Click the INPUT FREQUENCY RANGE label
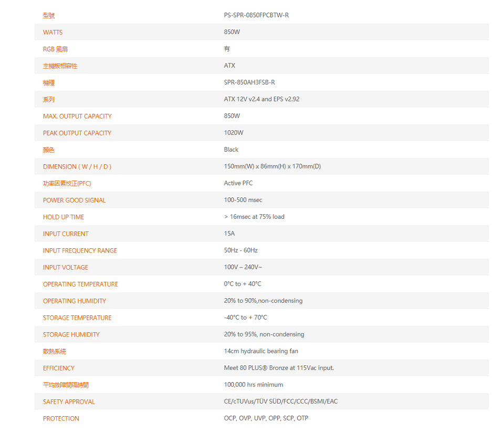504x433 pixels. pos(80,251)
